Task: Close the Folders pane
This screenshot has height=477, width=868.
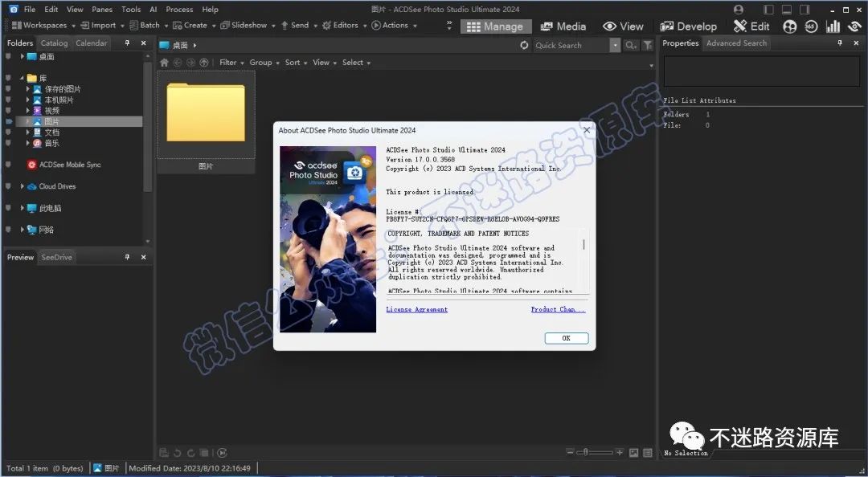Action: click(144, 43)
